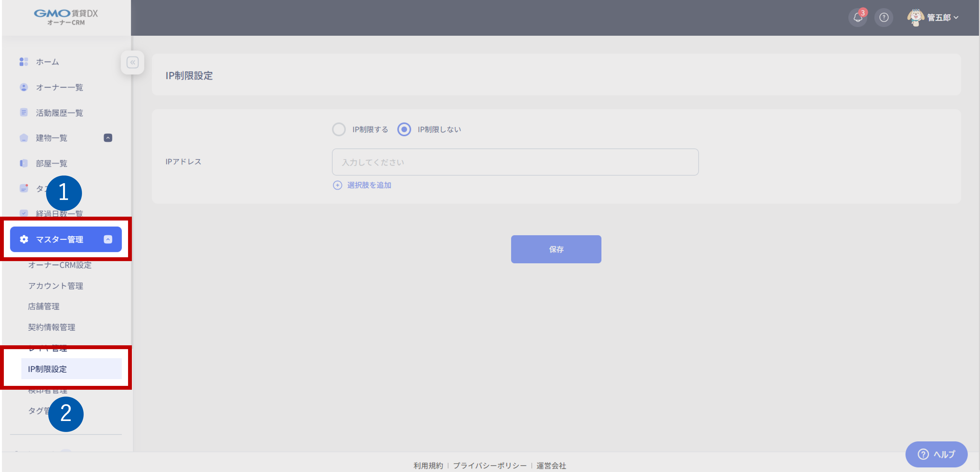This screenshot has width=980, height=472.
Task: Select IP制限設定 in the submenu
Action: point(72,369)
